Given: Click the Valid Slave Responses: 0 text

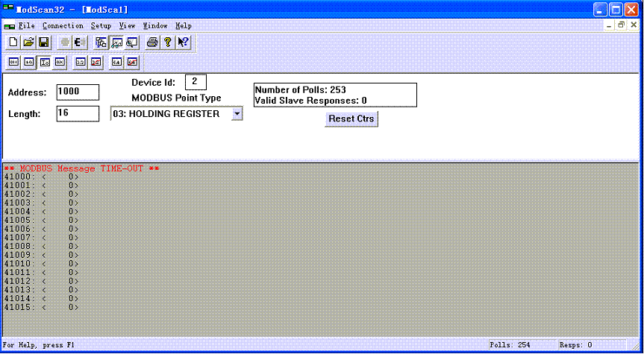Looking at the screenshot, I should coord(311,100).
